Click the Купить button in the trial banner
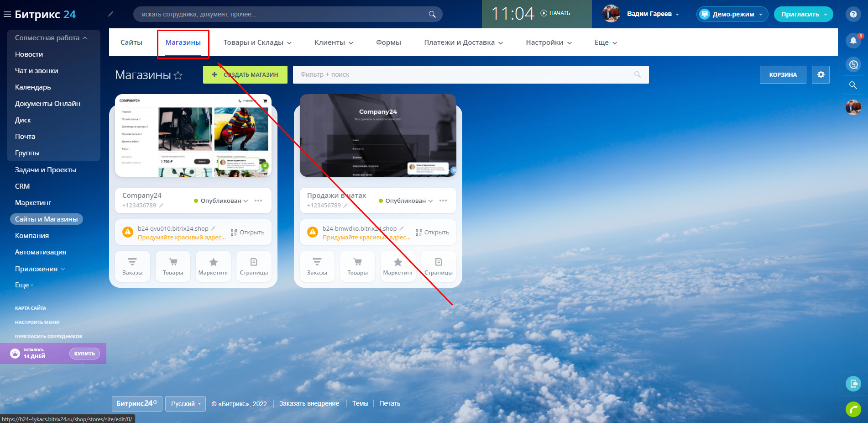The width and height of the screenshot is (868, 423). click(84, 354)
